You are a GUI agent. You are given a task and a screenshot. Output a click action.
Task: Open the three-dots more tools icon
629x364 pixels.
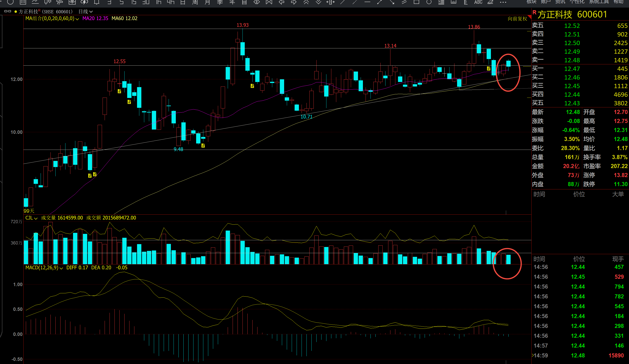(503, 2)
